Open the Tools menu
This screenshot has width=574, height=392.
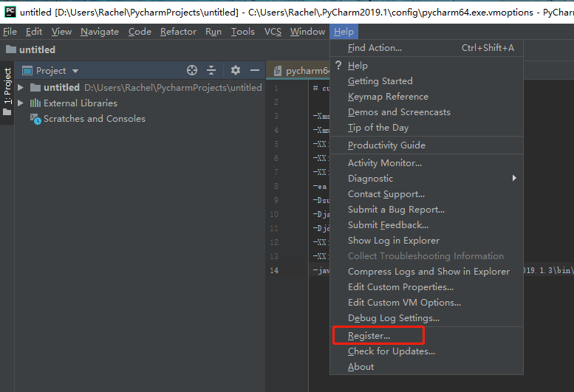pos(243,32)
